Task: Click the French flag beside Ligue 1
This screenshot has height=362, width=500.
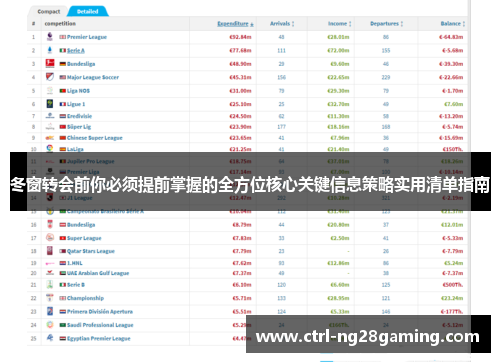Action: coord(62,104)
